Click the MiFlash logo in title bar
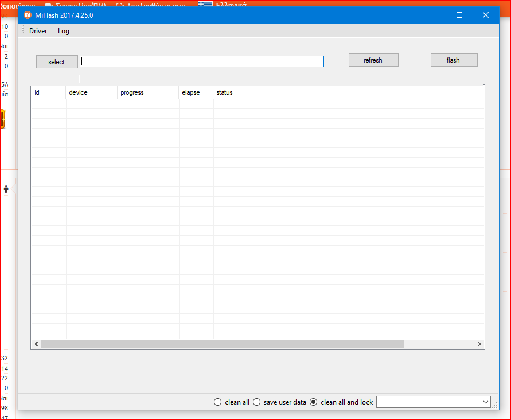The height and width of the screenshot is (420, 511). point(27,15)
